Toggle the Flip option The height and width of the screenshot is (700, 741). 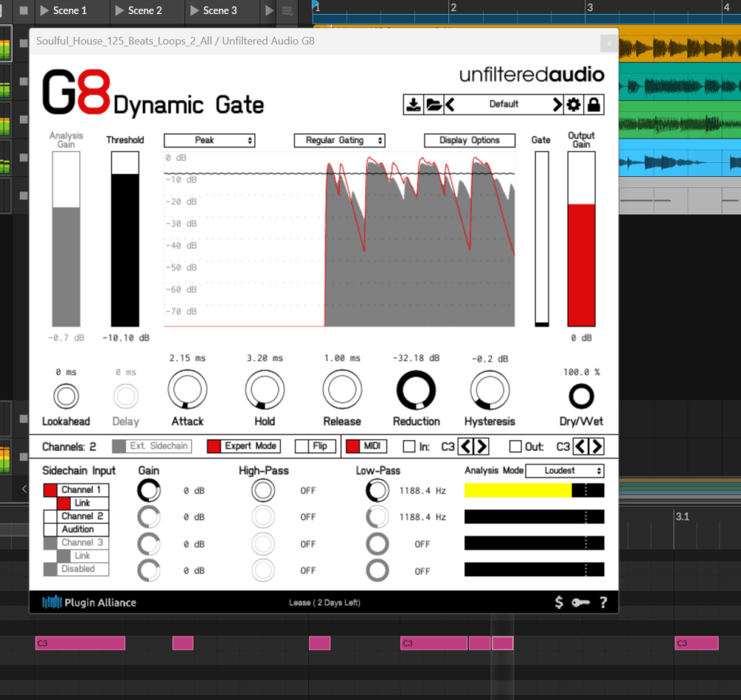point(315,447)
